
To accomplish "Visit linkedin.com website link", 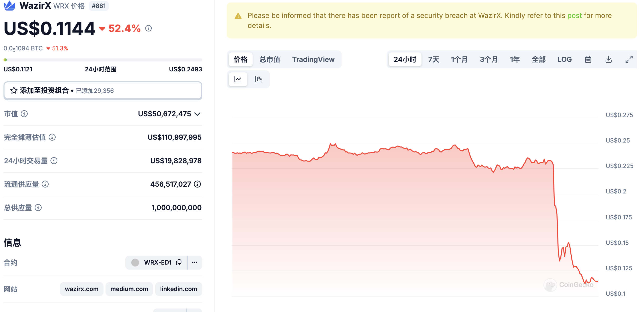I will coord(179,289).
